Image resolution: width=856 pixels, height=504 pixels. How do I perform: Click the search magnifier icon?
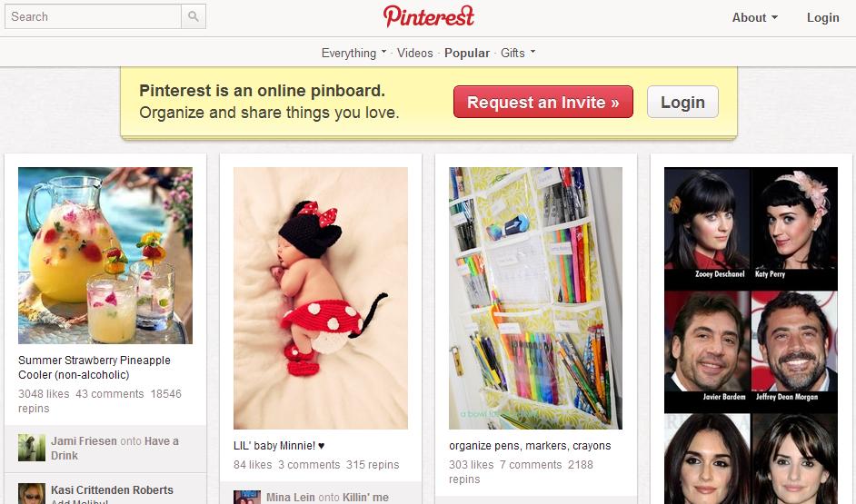[194, 16]
